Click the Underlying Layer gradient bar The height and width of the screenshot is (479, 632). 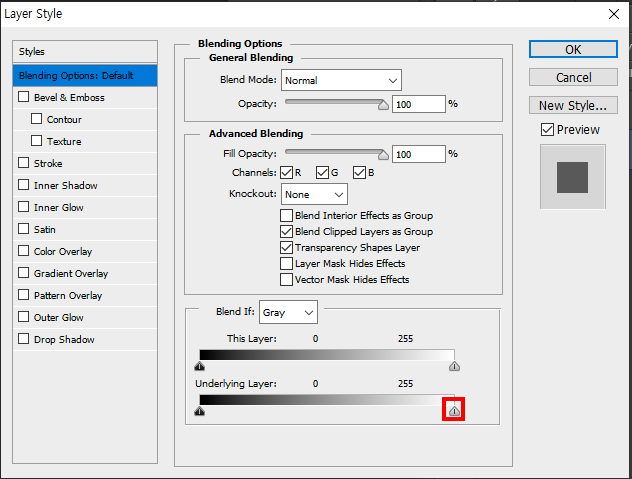[x=327, y=400]
